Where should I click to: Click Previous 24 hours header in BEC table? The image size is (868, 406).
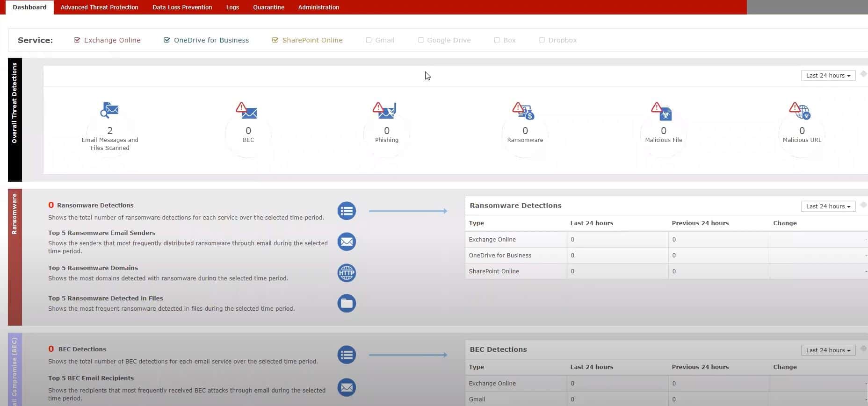pyautogui.click(x=700, y=367)
